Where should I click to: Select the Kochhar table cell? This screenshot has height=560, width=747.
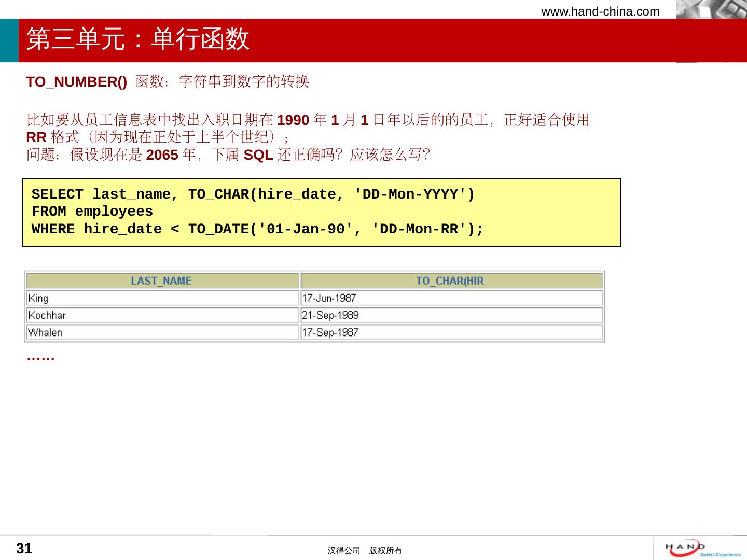click(x=162, y=315)
